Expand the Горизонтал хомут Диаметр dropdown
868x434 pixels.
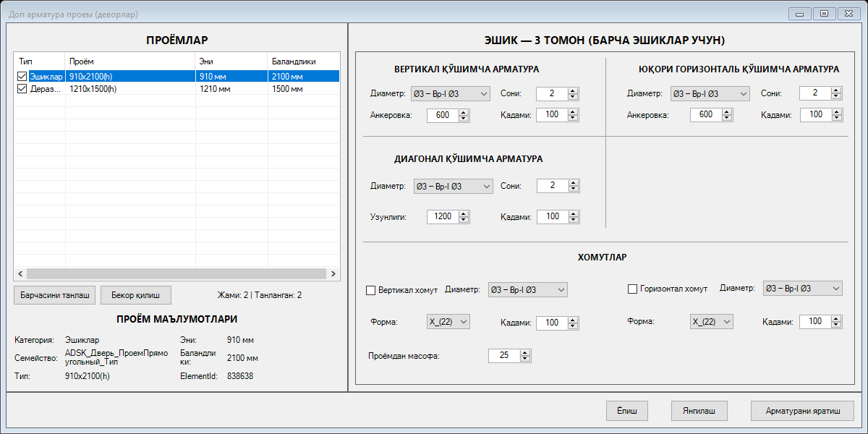pos(803,289)
